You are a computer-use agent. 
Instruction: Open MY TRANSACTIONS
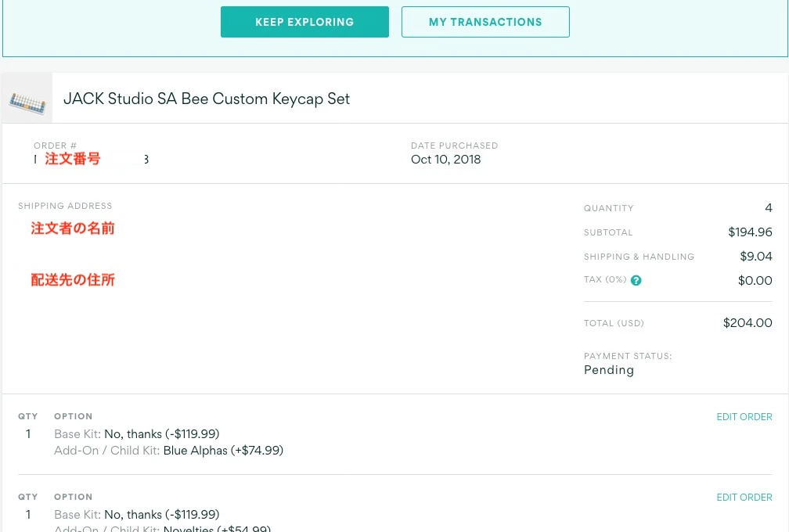click(485, 22)
